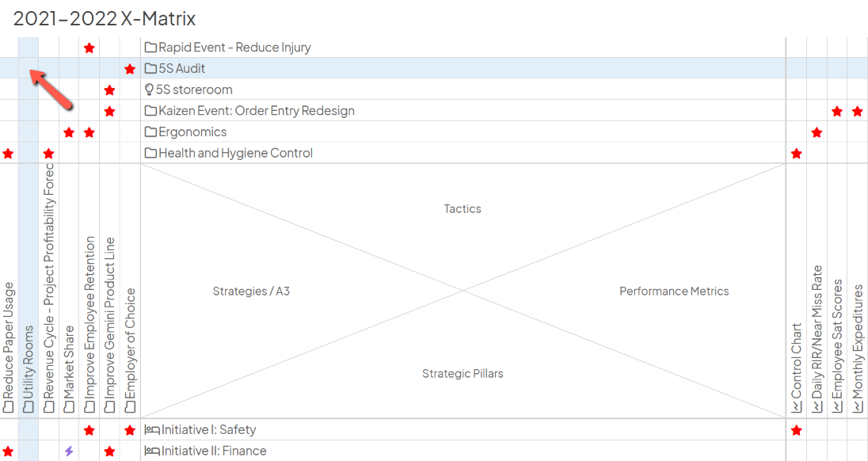868x461 pixels.
Task: Click the folder icon beside Rapid Event - Reduce Injury
Action: (150, 48)
